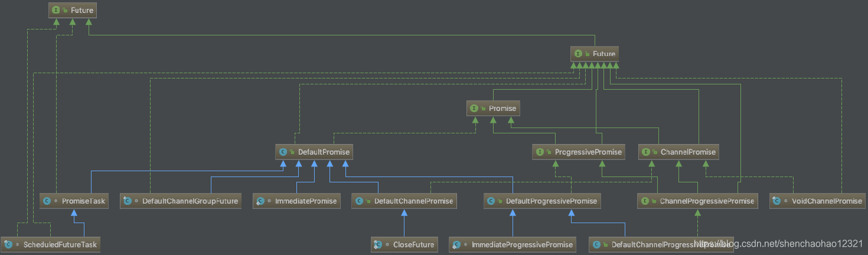Click the class icon on the DefaultChannelProgressivePromise node
The width and height of the screenshot is (868, 255).
pyautogui.click(x=596, y=244)
